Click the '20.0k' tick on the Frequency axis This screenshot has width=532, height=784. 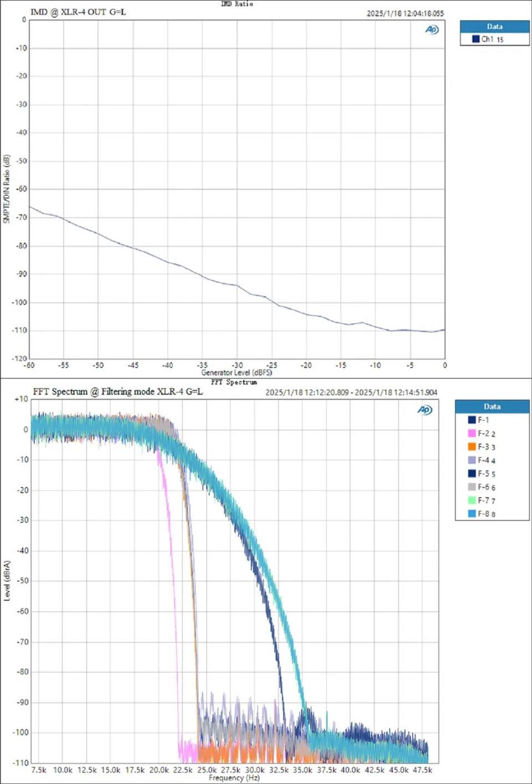159,770
